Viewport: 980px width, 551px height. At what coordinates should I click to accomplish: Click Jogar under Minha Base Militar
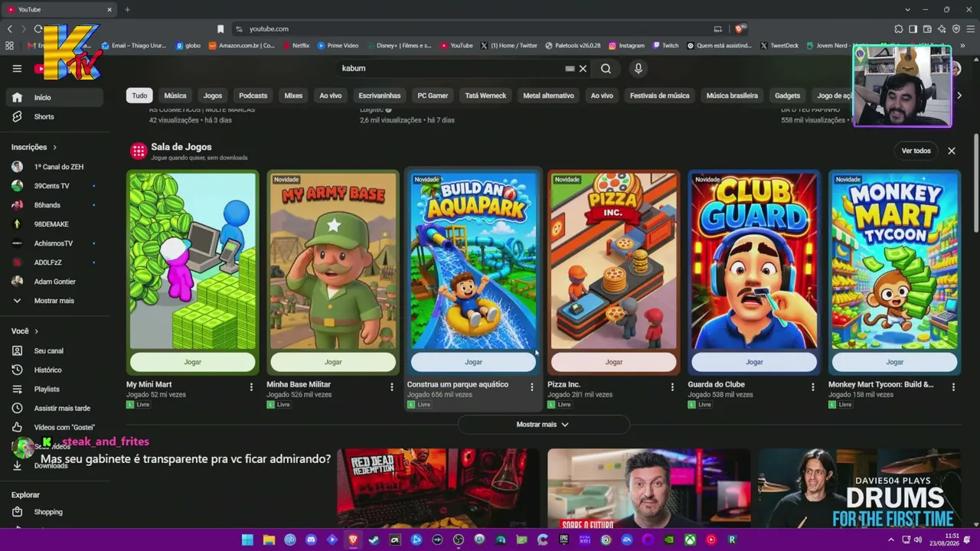point(333,362)
